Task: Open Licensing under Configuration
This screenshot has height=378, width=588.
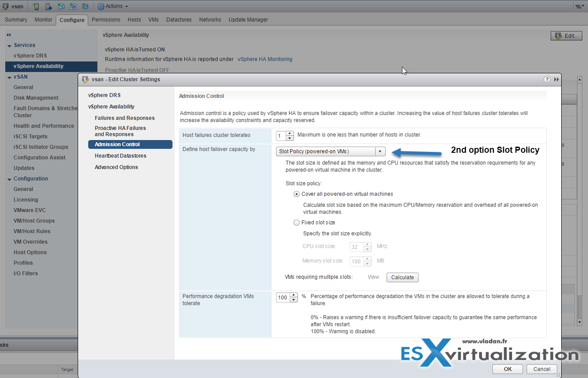Action: pos(26,200)
